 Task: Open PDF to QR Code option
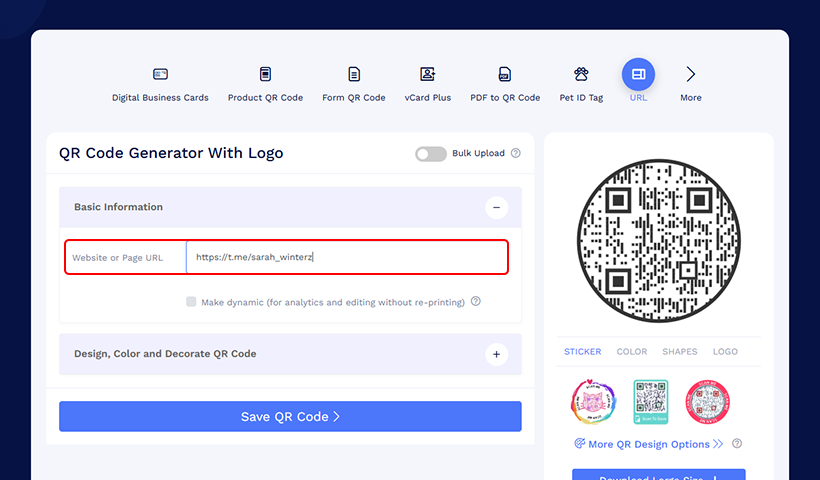[505, 74]
